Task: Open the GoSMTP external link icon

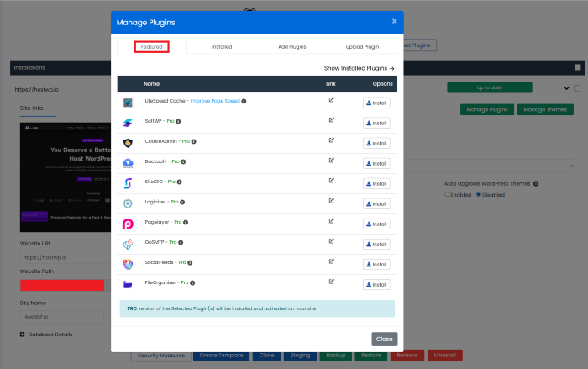Action: [x=332, y=242]
